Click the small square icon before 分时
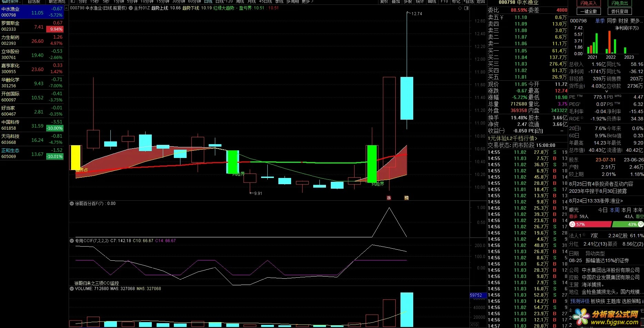This screenshot has height=328, width=644. tap(73, 1)
